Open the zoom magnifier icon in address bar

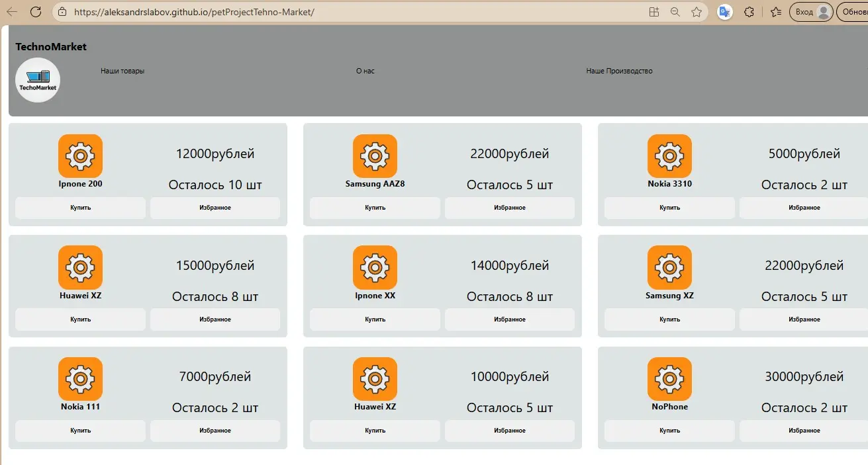[x=675, y=12]
